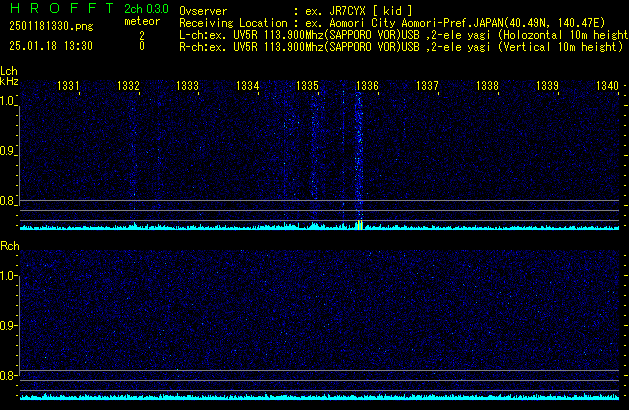This screenshot has height=410, width=629.
Task: Select the meteor count value '0'
Action: [x=142, y=46]
